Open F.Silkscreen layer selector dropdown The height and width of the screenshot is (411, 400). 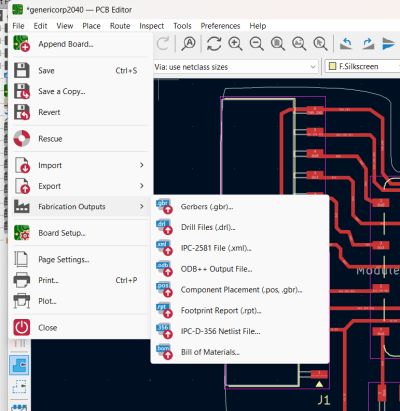(362, 66)
